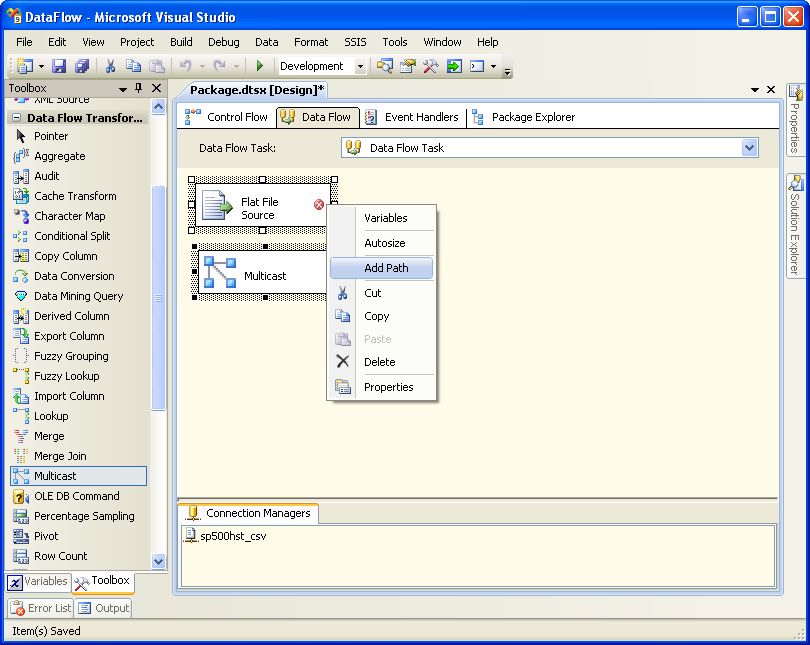Collapse the Data Flow Transformations group
Screen dimensions: 810x645
[x=16, y=118]
